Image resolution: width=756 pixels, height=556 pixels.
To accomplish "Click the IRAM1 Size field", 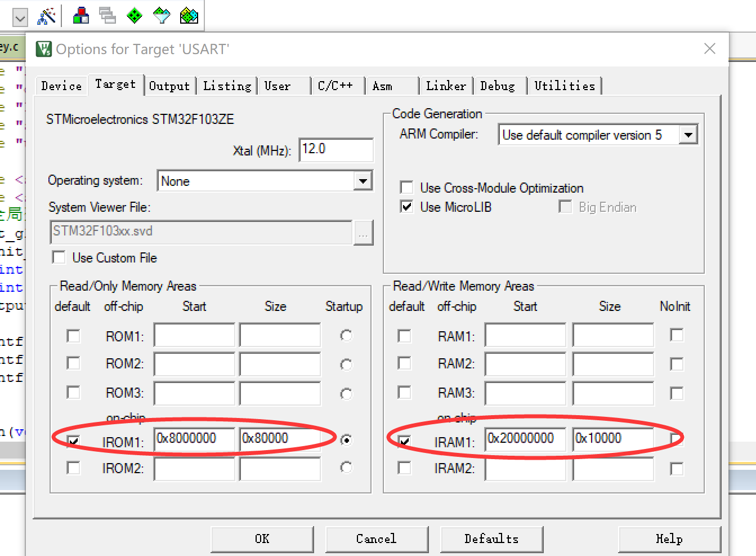I will [613, 439].
